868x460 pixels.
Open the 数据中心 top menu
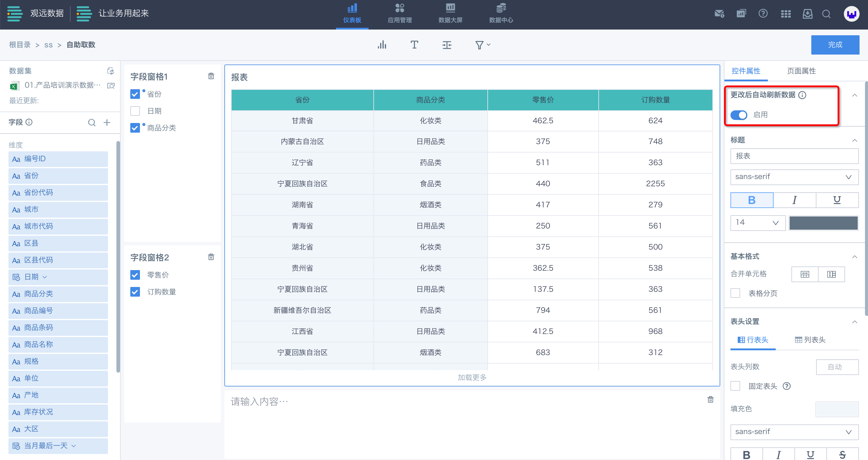501,14
